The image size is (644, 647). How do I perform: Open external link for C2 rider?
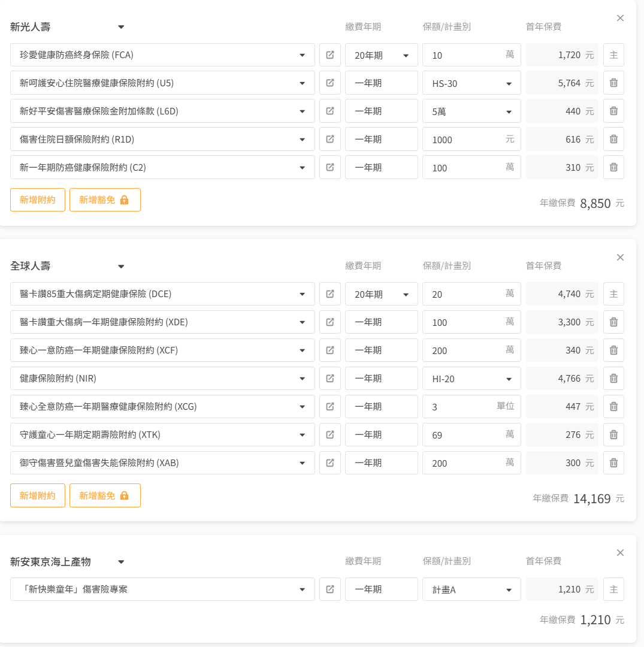[x=330, y=167]
